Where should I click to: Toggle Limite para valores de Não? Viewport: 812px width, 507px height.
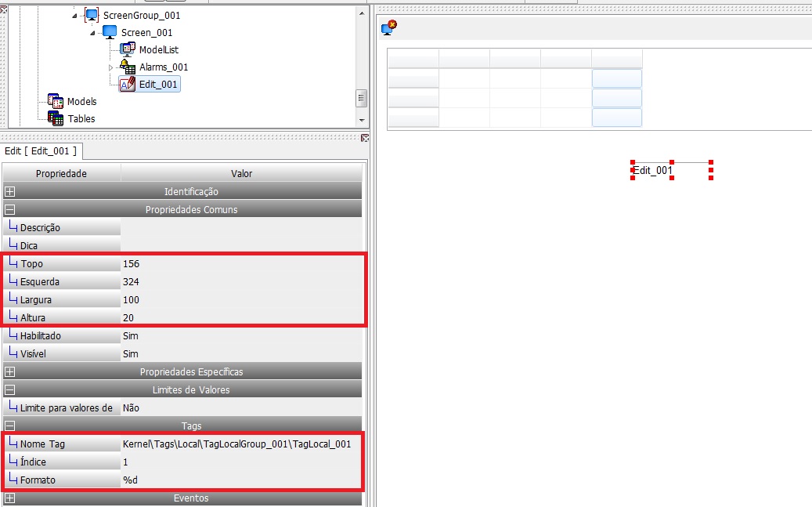241,408
